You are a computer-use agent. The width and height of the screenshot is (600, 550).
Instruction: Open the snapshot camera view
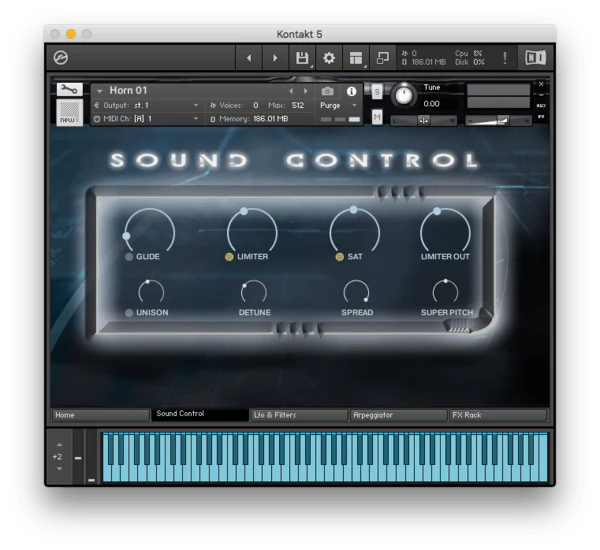click(328, 91)
